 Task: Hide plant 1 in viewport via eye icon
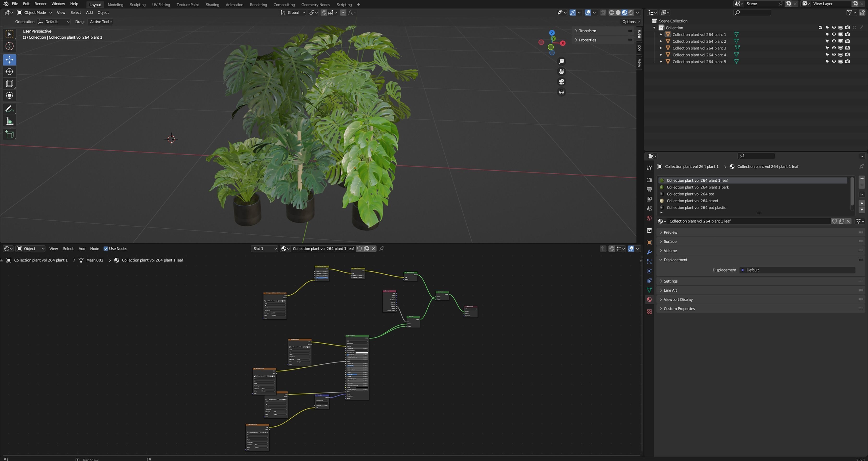(834, 34)
